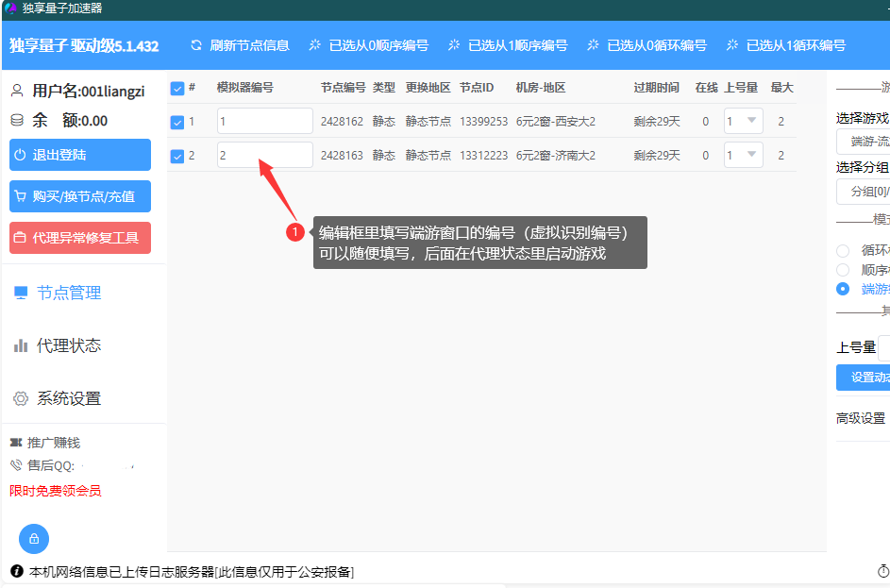Click the shopping cart icon
Image resolution: width=890 pixels, height=588 pixels.
[21, 196]
